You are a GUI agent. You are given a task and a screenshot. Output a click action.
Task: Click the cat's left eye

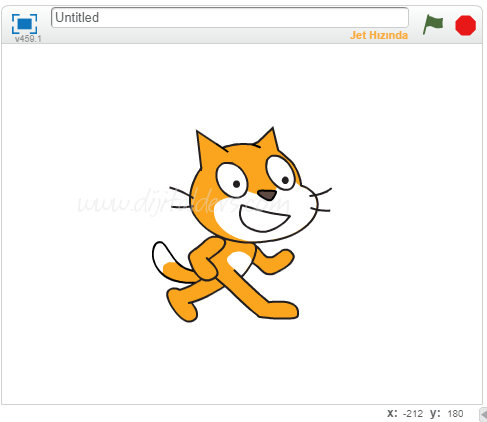coord(232,180)
